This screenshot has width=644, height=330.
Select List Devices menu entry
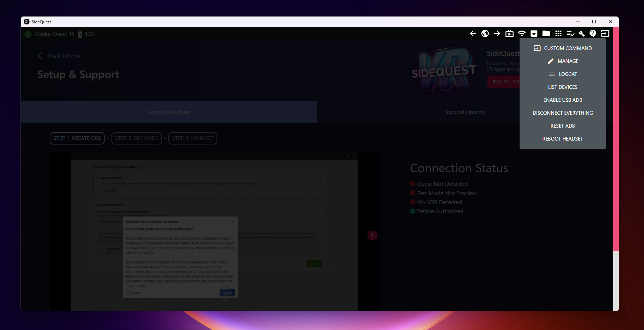coord(563,87)
